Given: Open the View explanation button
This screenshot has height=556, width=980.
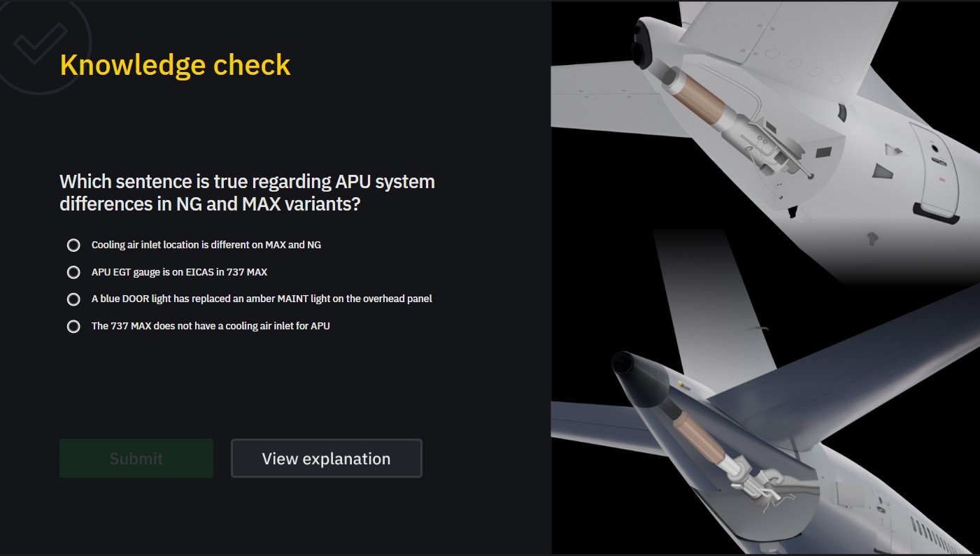Looking at the screenshot, I should click(327, 459).
